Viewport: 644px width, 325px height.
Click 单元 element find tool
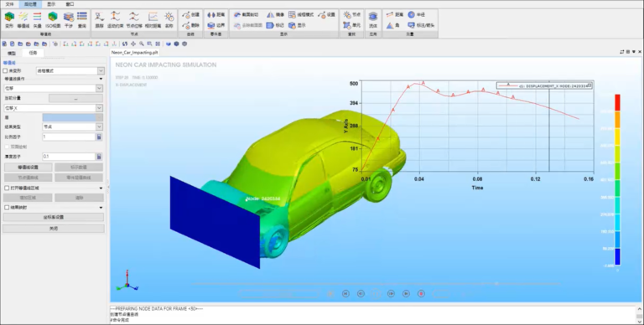click(351, 25)
